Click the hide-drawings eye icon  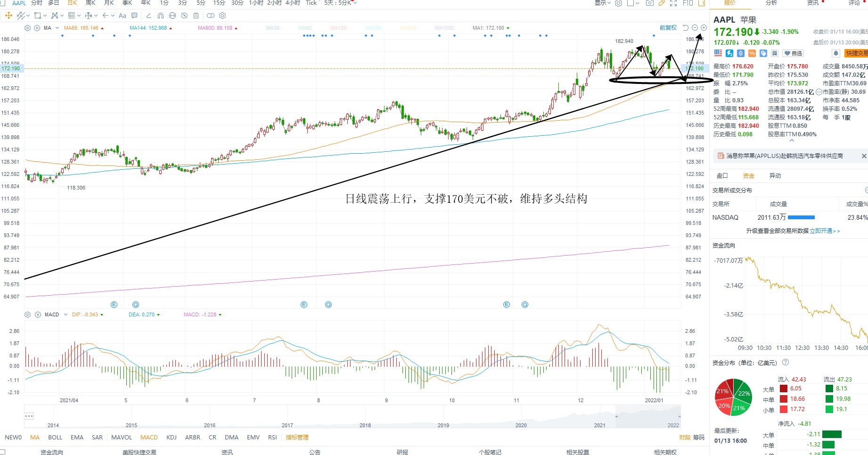point(184,16)
